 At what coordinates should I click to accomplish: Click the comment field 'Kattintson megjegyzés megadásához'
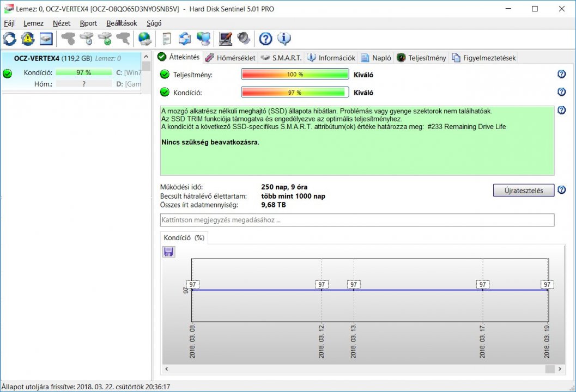click(357, 220)
